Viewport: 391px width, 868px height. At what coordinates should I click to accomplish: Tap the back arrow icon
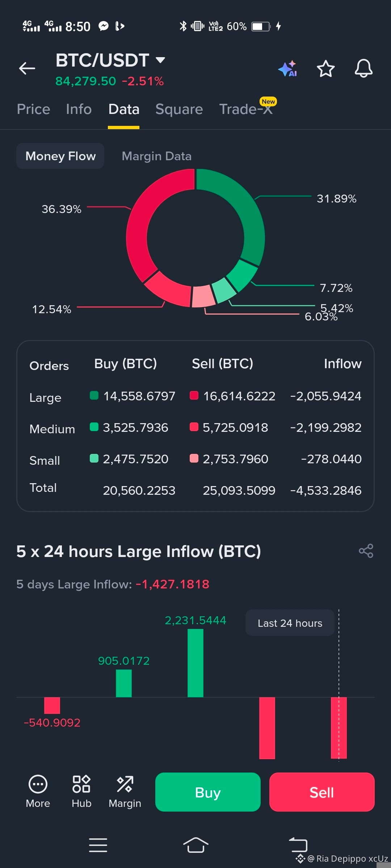pyautogui.click(x=27, y=68)
